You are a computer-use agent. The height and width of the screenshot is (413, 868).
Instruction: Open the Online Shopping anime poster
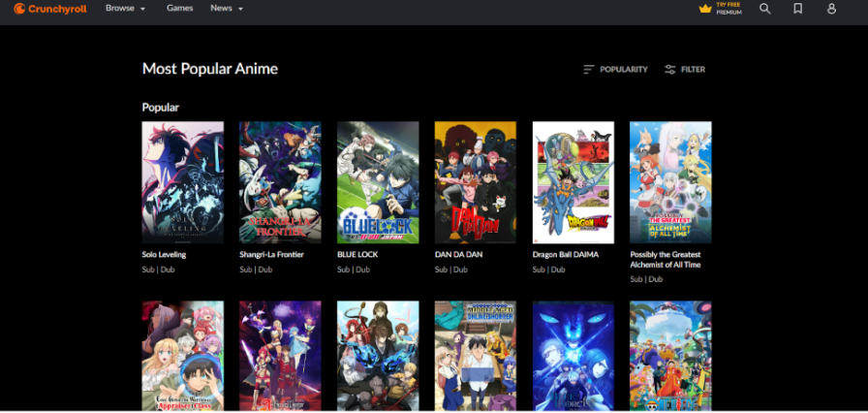coord(476,356)
